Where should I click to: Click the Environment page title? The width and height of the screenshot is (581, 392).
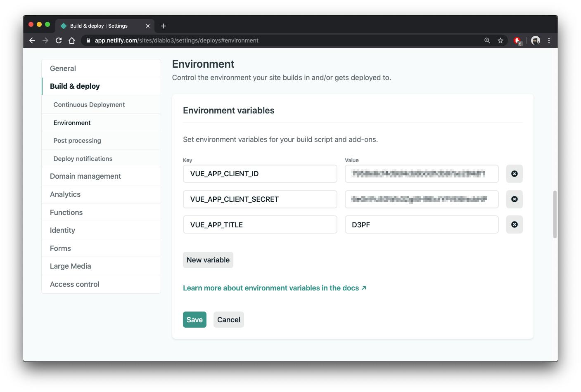(203, 64)
